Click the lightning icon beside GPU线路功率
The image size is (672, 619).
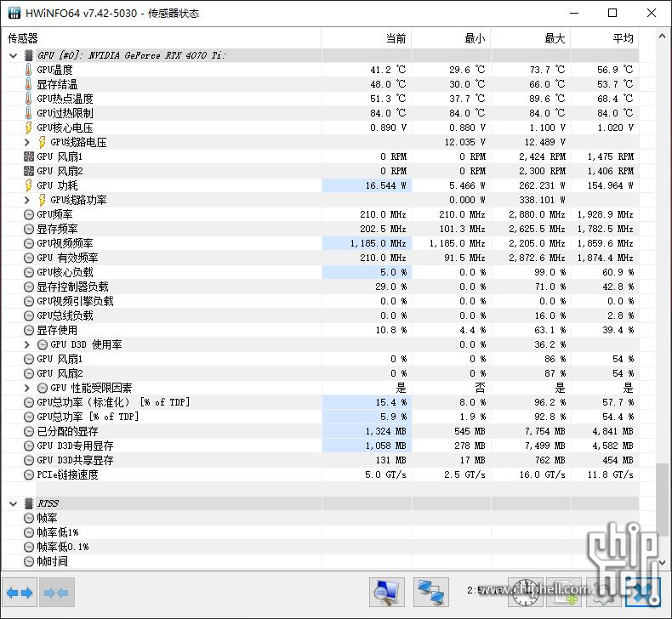(x=42, y=200)
